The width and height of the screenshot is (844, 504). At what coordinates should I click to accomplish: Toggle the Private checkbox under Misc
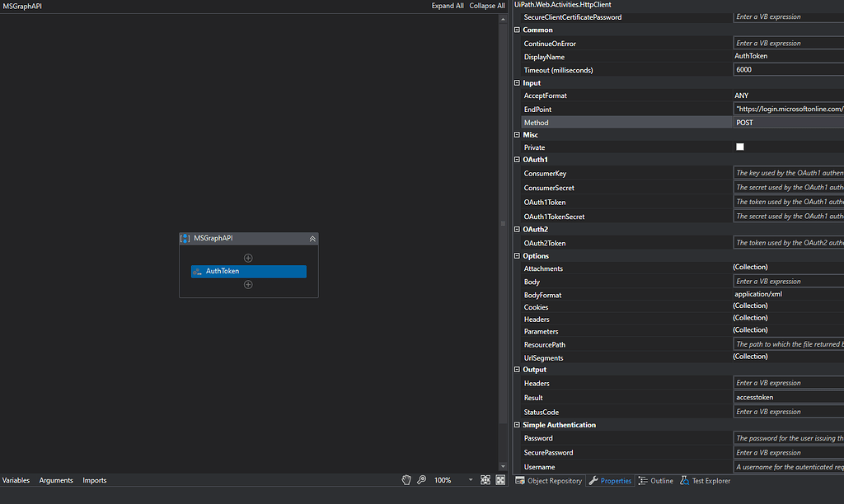[739, 147]
